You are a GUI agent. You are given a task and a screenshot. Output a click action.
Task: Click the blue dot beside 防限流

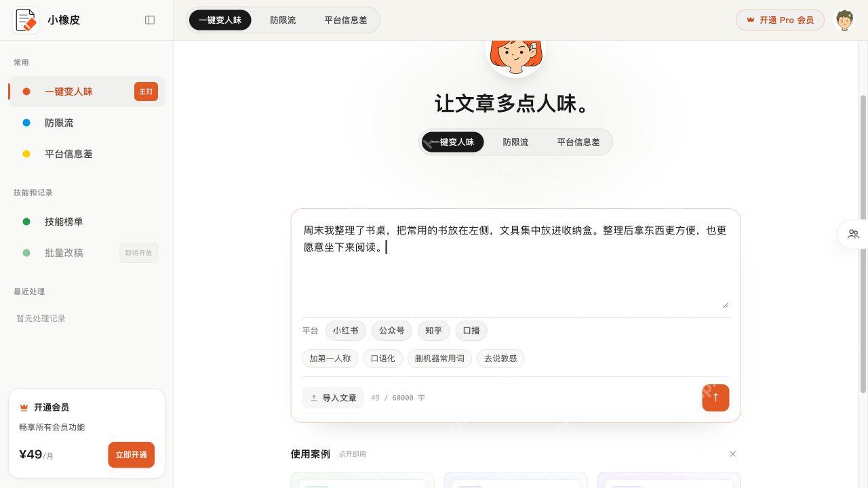(26, 123)
